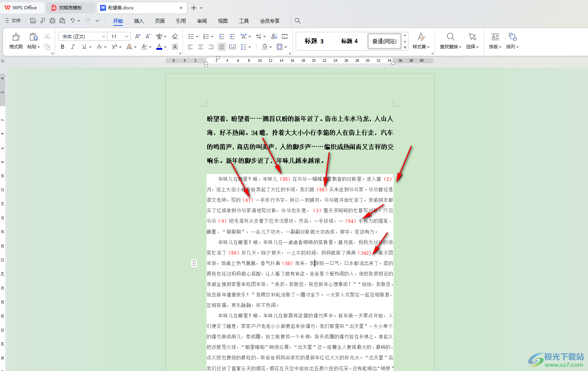Toggle Superscript X² formatting
Viewport: 588px width, 371px height.
click(x=115, y=47)
